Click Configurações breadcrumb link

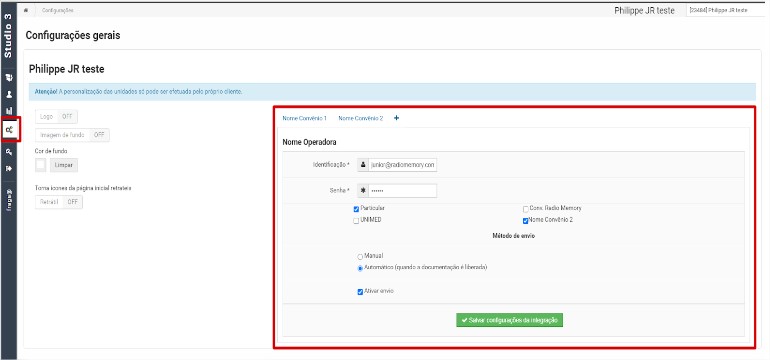click(57, 10)
